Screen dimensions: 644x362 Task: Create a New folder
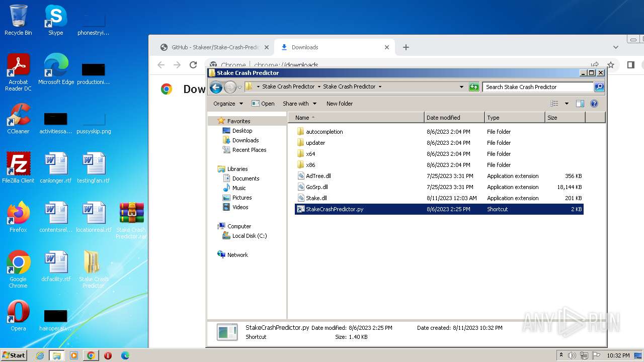(340, 104)
